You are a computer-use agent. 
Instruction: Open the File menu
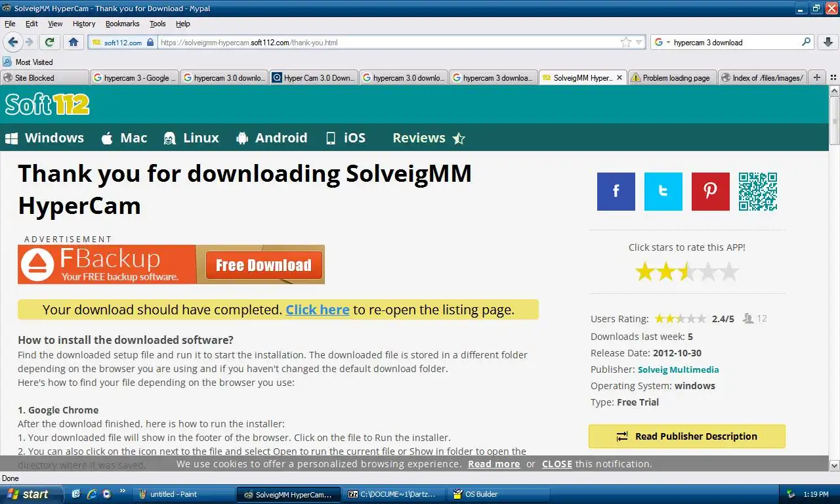point(10,24)
